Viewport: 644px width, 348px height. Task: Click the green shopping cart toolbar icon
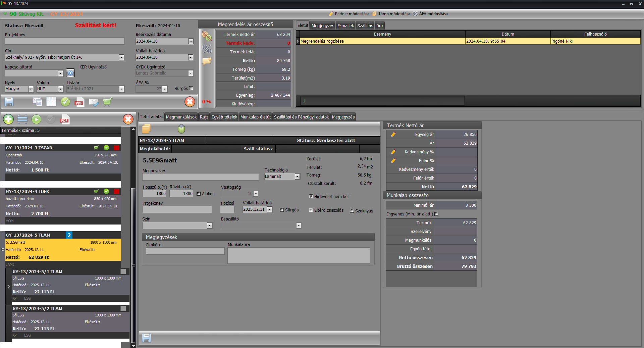tap(107, 102)
